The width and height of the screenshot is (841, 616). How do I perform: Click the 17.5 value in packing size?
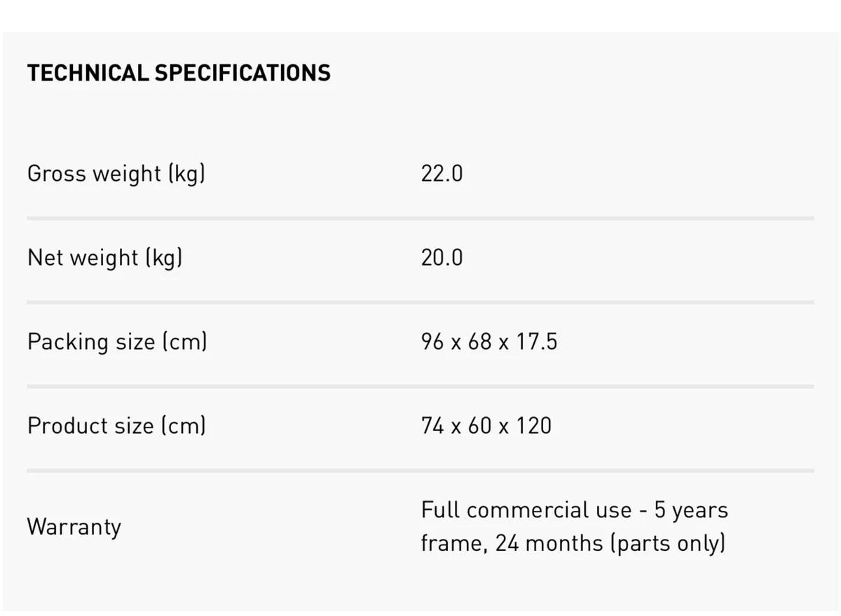pyautogui.click(x=537, y=341)
